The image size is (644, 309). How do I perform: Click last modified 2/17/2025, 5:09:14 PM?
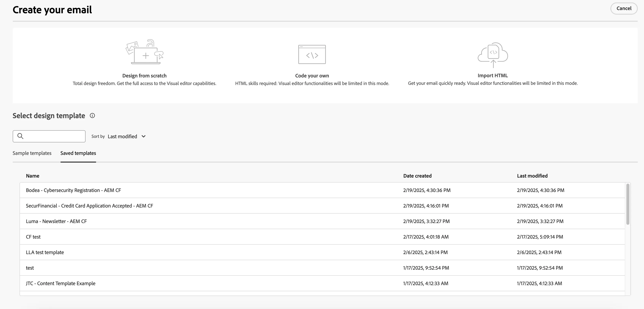point(540,237)
